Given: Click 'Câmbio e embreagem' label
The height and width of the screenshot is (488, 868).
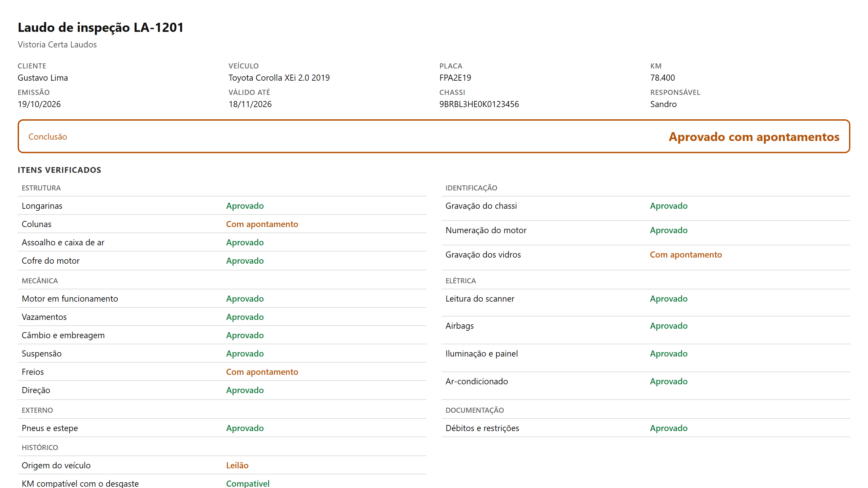Looking at the screenshot, I should pos(63,335).
